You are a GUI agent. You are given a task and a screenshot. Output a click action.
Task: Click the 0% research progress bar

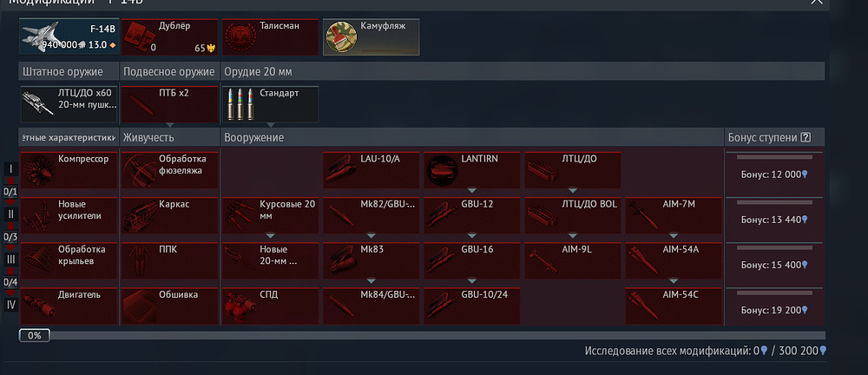click(422, 335)
